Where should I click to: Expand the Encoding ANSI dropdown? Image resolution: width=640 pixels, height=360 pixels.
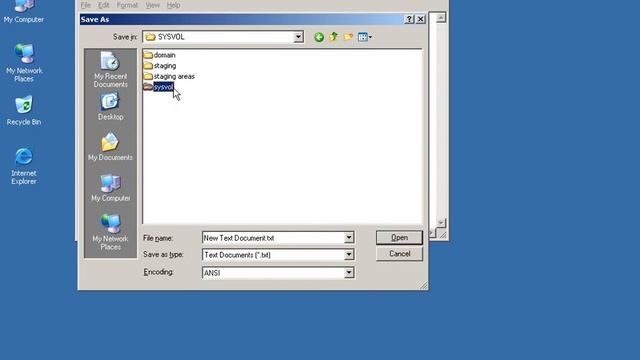[349, 273]
